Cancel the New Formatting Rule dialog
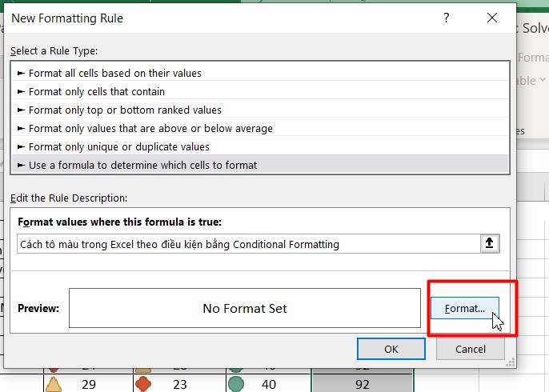 471,349
